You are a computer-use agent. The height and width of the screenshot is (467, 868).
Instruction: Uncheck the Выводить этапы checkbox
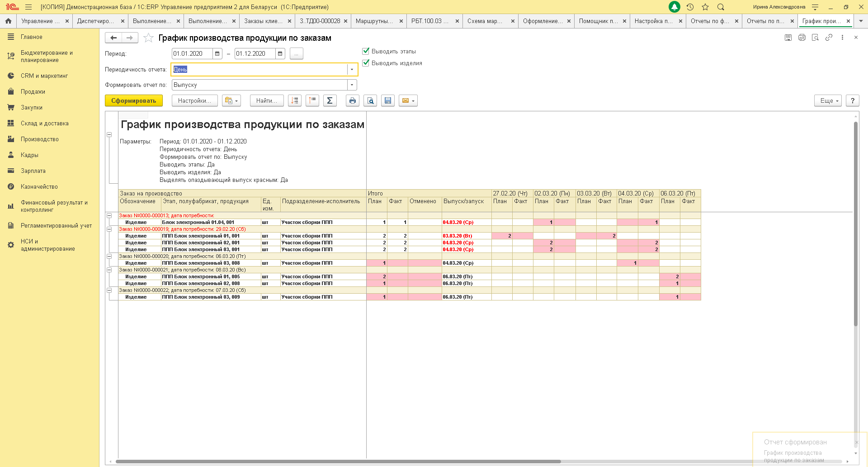[366, 51]
